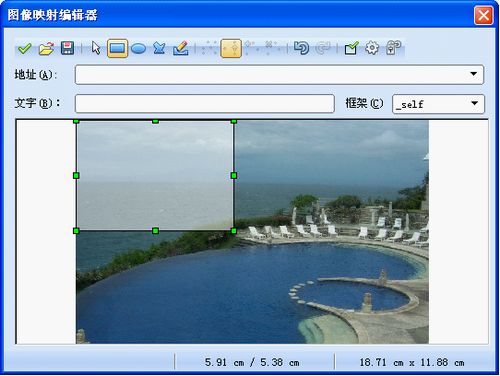Toggle the highlighted Move Points button
The width and height of the screenshot is (500, 376).
click(231, 48)
